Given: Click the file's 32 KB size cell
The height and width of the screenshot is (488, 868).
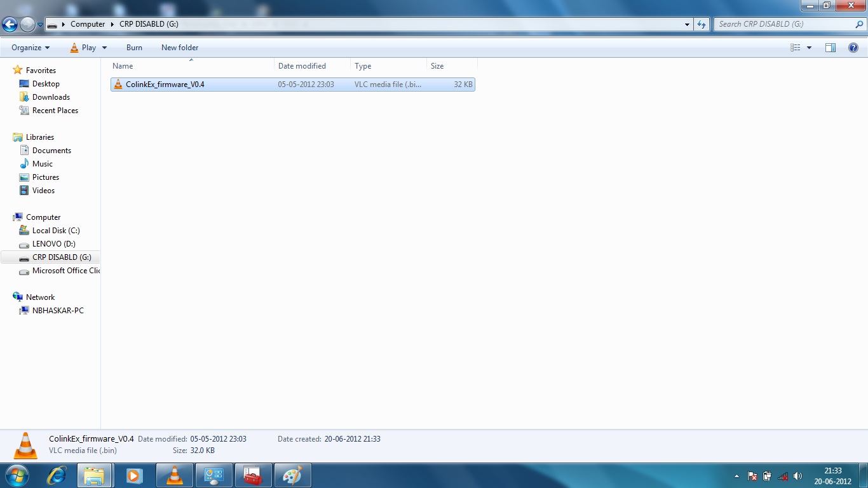Looking at the screenshot, I should pyautogui.click(x=463, y=85).
